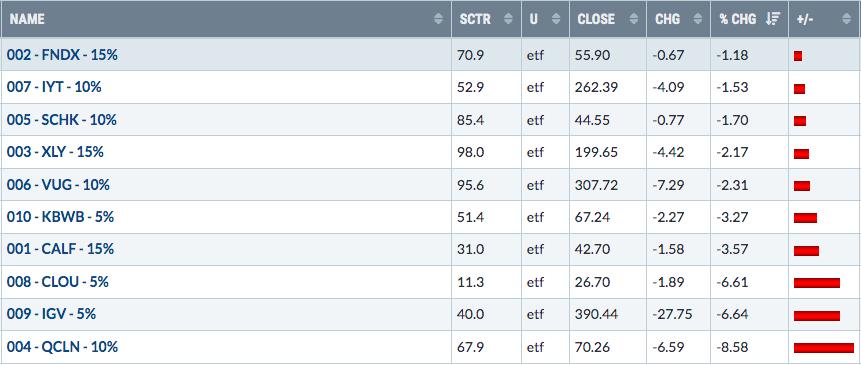Open the 006 - VUG - 10% link
Image resolution: width=861 pixels, height=365 pixels.
coord(58,184)
